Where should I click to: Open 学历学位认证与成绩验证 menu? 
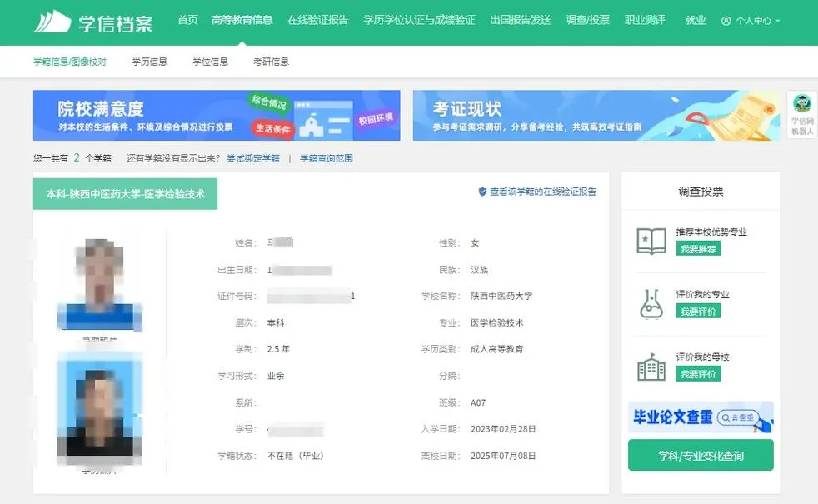pyautogui.click(x=420, y=20)
